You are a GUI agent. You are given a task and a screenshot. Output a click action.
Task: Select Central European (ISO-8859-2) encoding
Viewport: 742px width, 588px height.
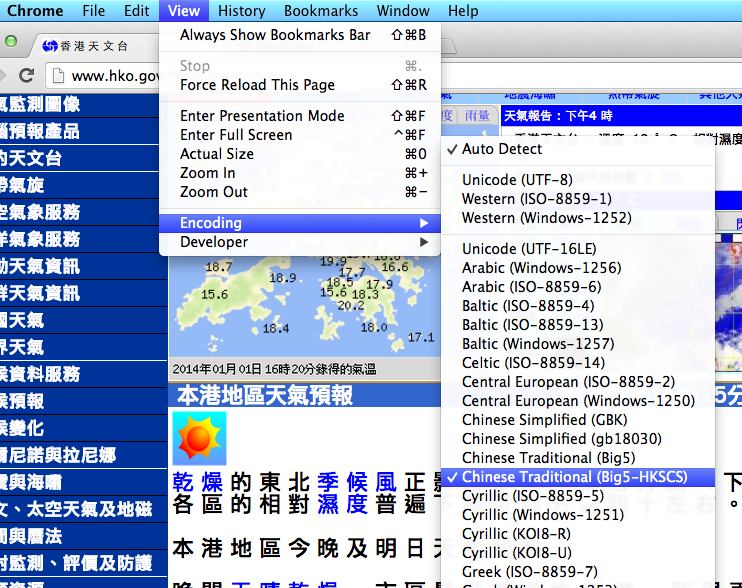(x=577, y=382)
